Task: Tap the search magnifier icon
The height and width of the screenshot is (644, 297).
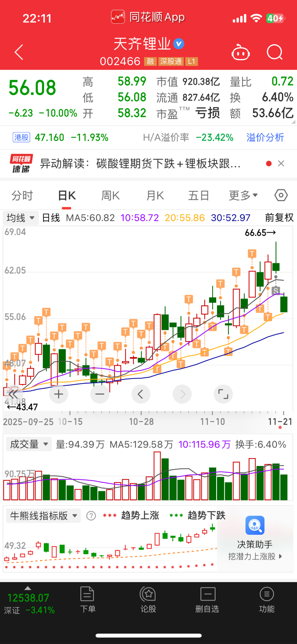Action: point(275,52)
